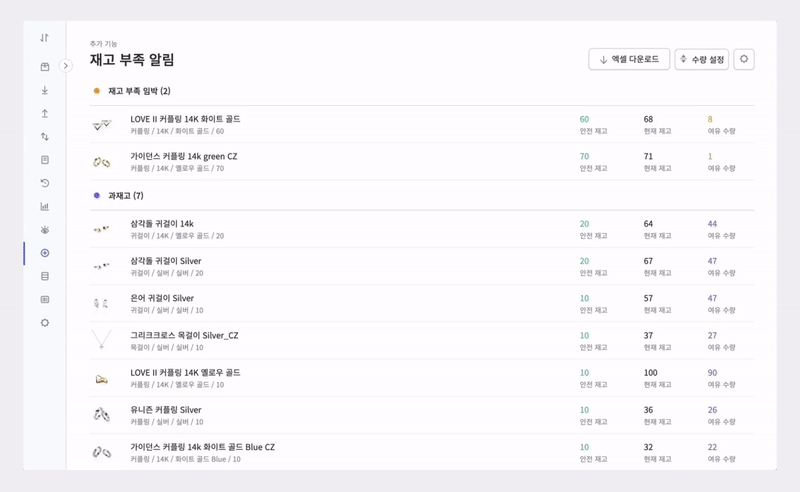Viewport: 800px width, 492px height.
Task: Open the 수량 설정 dropdown
Action: tap(701, 60)
